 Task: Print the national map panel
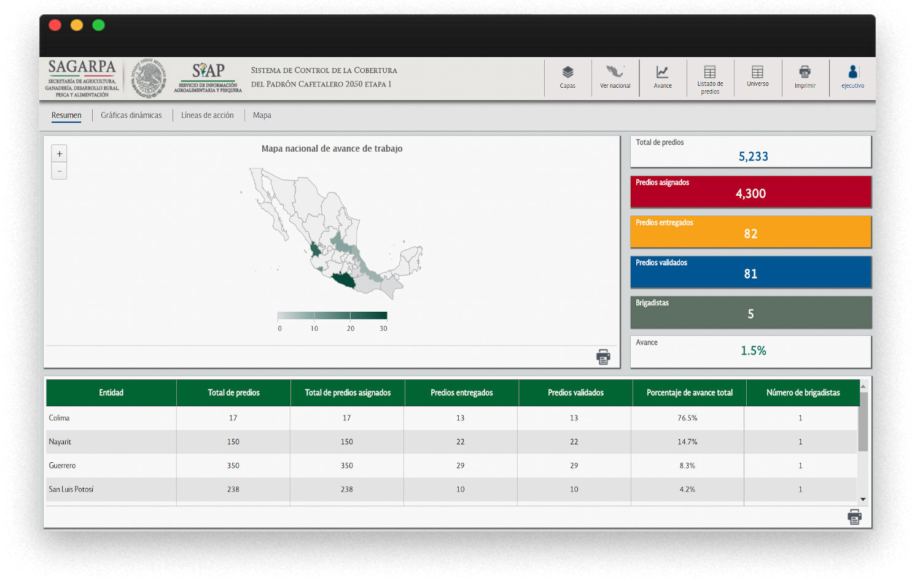603,357
